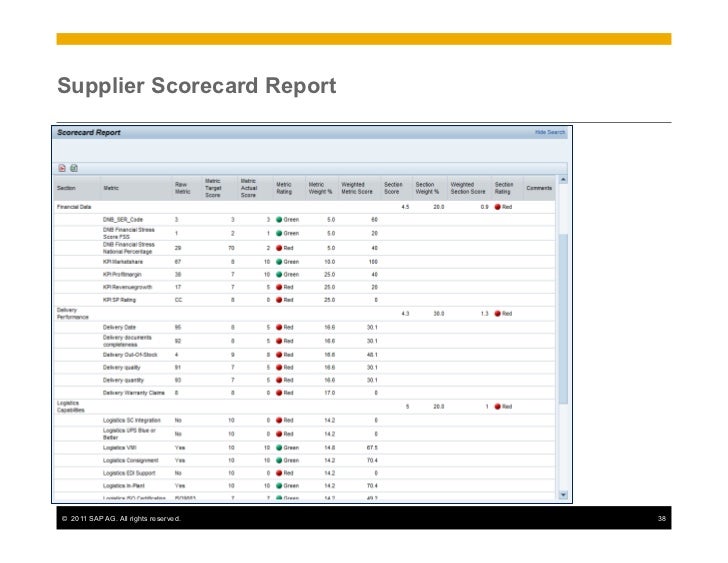Select the Logistics In-Plant metric name
The image size is (728, 563).
[x=124, y=486]
